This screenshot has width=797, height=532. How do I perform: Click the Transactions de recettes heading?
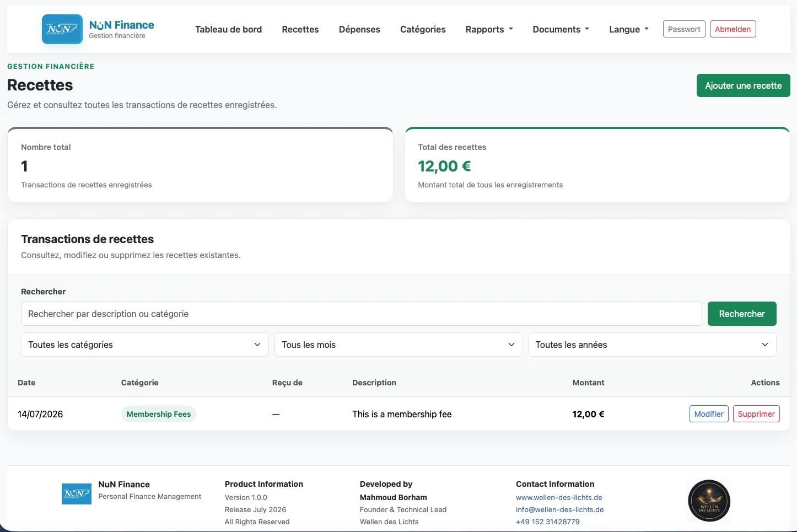point(87,239)
